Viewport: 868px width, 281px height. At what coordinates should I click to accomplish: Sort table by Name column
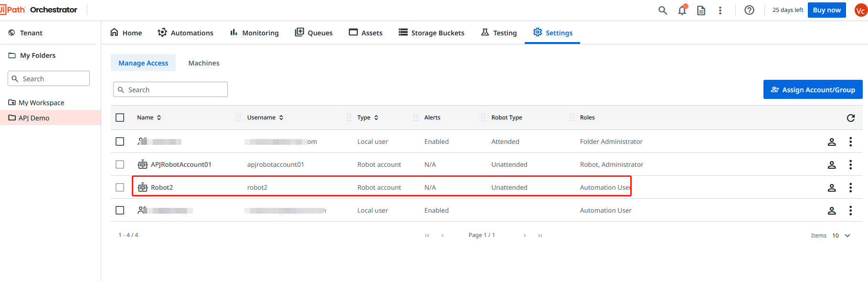pos(149,118)
